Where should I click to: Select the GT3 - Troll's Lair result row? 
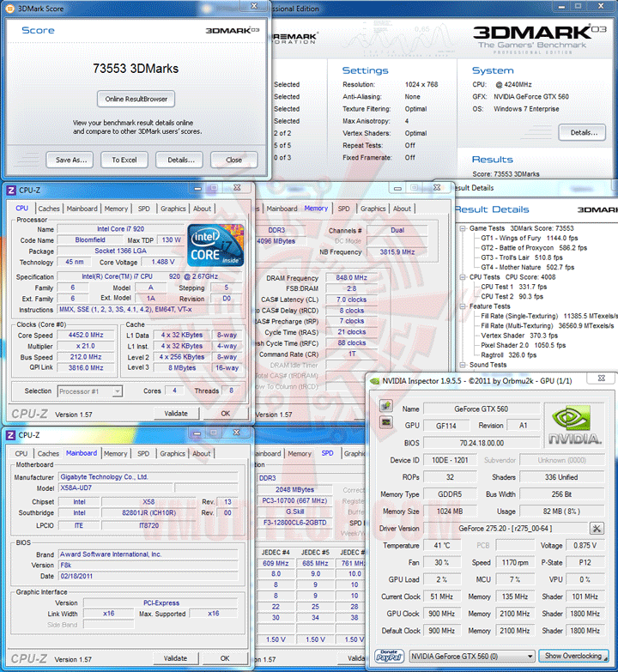pos(522,257)
